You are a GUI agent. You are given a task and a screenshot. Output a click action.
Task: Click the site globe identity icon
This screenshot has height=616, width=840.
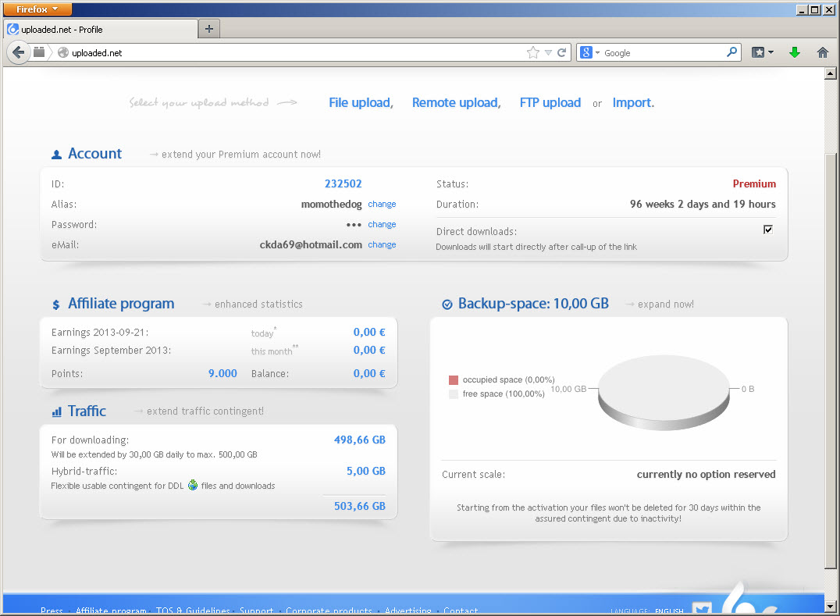(63, 52)
